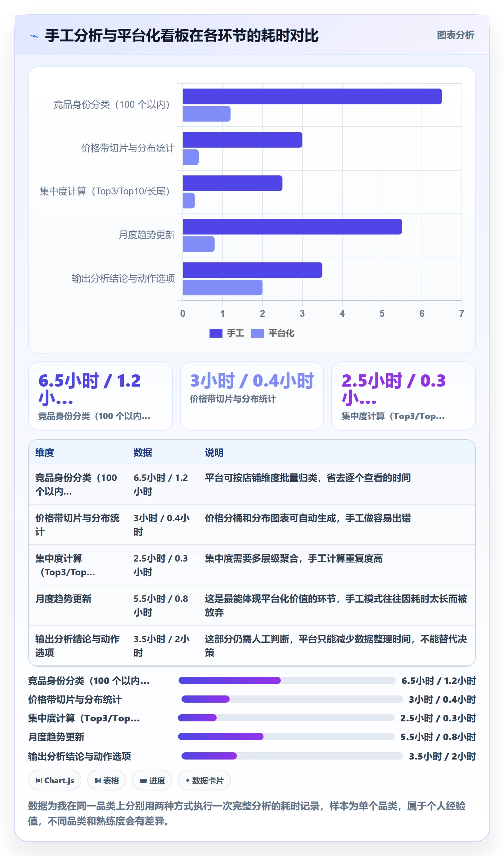Toggle the 平台化 legend color swatch
This screenshot has width=504, height=856.
coord(258,333)
